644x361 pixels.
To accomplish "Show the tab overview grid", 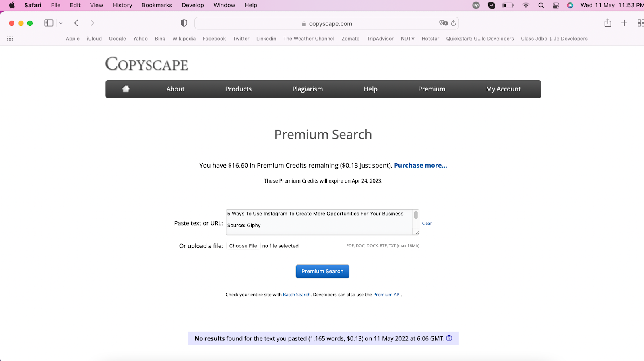I will coord(641,23).
